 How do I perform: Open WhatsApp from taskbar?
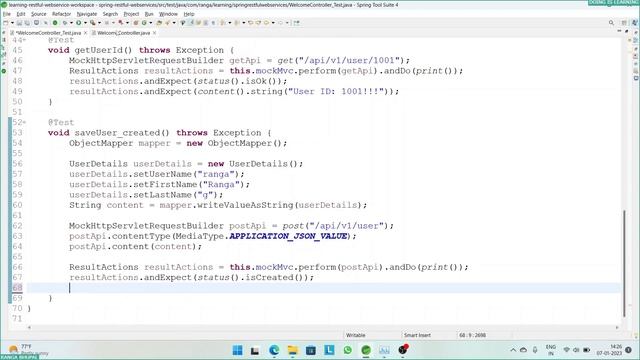pyautogui.click(x=347, y=350)
